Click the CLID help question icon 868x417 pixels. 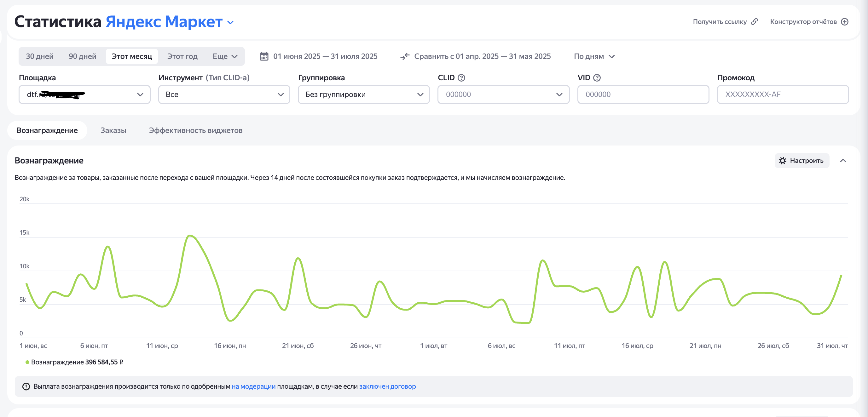tap(462, 78)
